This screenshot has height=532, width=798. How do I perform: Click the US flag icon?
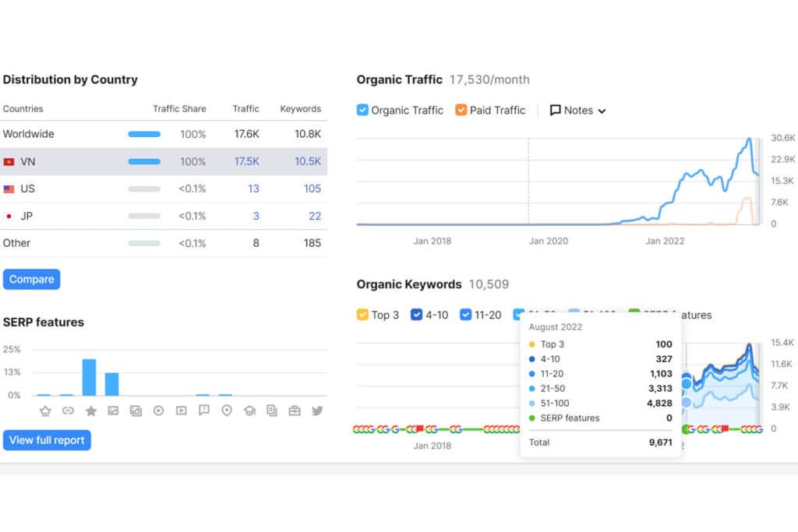click(x=9, y=189)
